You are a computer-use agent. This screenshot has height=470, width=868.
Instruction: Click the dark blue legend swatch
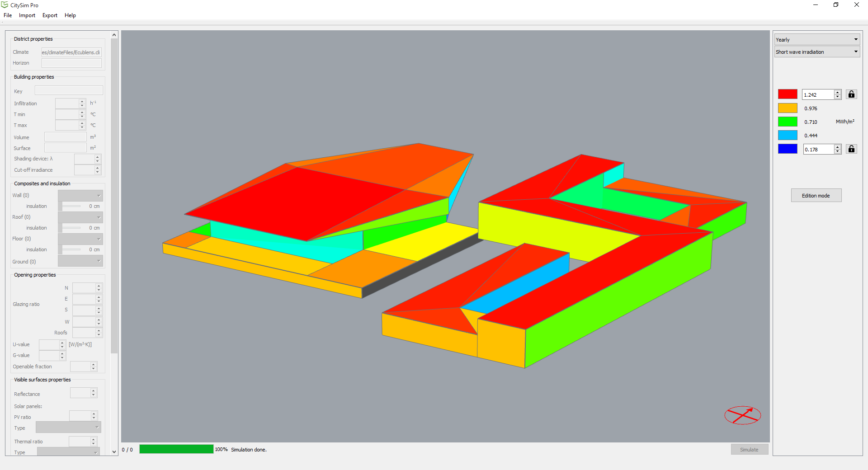pyautogui.click(x=787, y=149)
